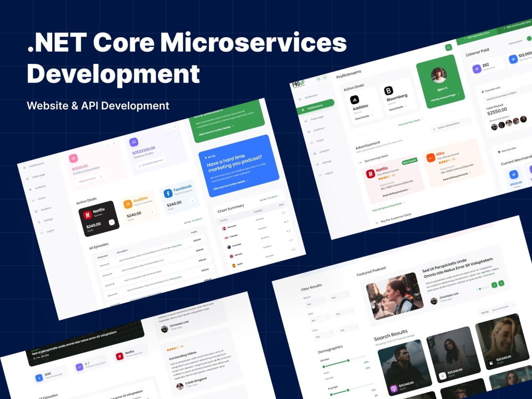Click View All Sponsorship Deals link

coord(388,206)
